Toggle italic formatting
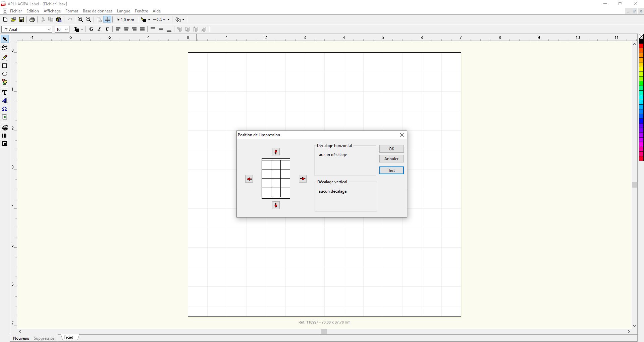 point(99,29)
